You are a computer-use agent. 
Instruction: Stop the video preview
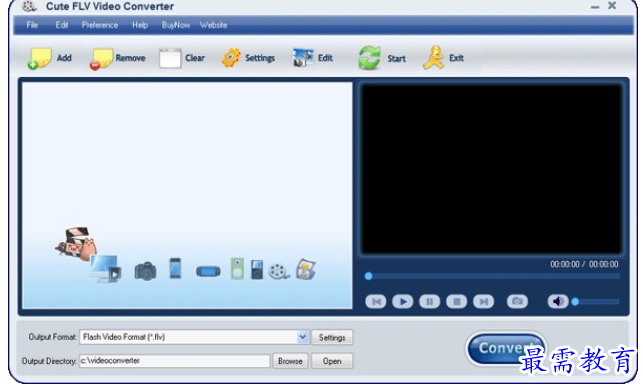[x=456, y=302]
